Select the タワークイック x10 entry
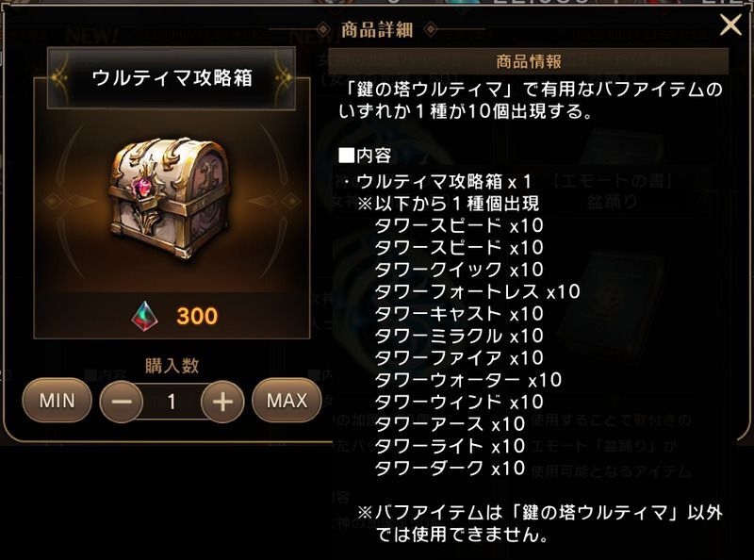754x560 pixels. click(x=459, y=270)
